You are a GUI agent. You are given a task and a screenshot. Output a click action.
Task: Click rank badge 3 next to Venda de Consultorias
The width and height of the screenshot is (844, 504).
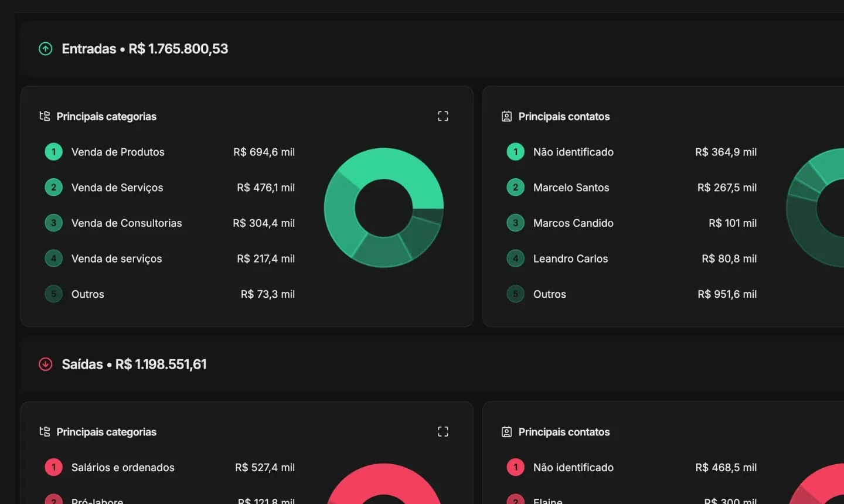[53, 223]
